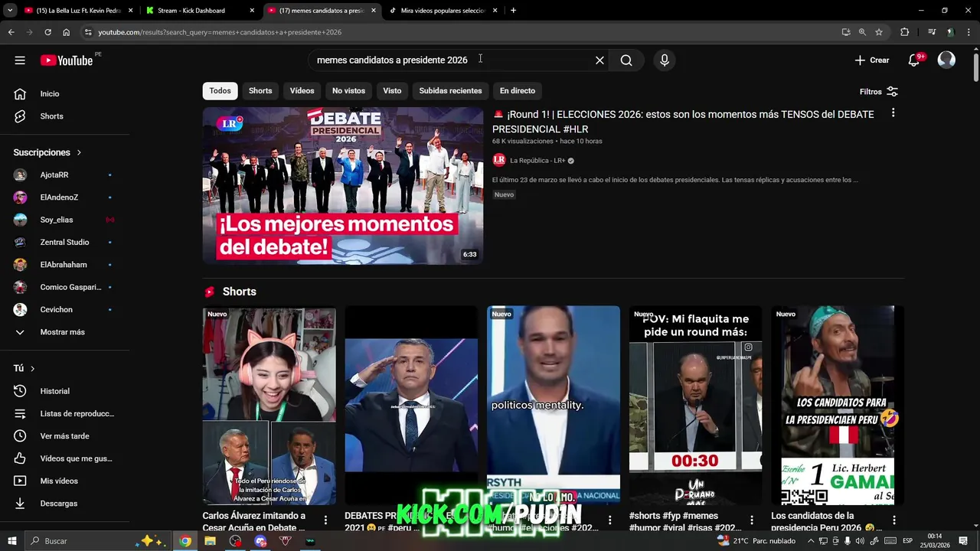Open the notifications bell
980x551 pixels.
[x=913, y=60]
